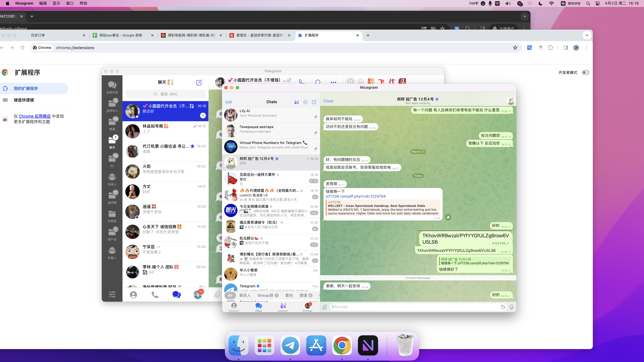
Task: Click the compose icon in Nicegram Chats header
Action: [x=314, y=102]
